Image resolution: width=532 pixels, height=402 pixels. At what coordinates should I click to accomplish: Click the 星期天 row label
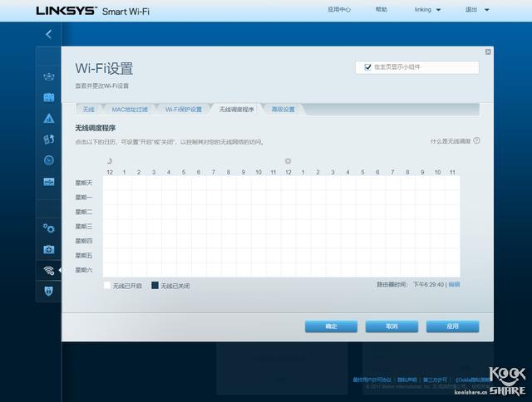tap(84, 183)
